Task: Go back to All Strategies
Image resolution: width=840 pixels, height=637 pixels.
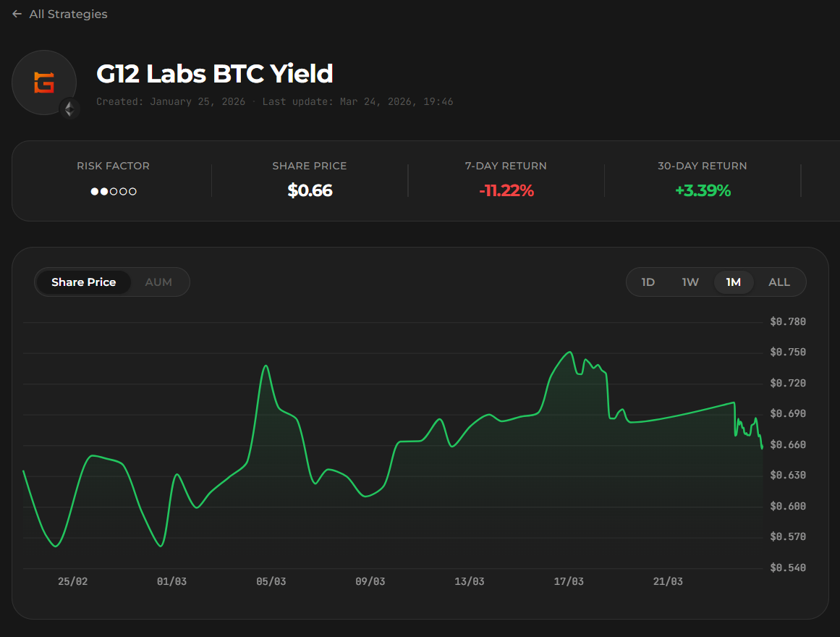Action: 68,14
